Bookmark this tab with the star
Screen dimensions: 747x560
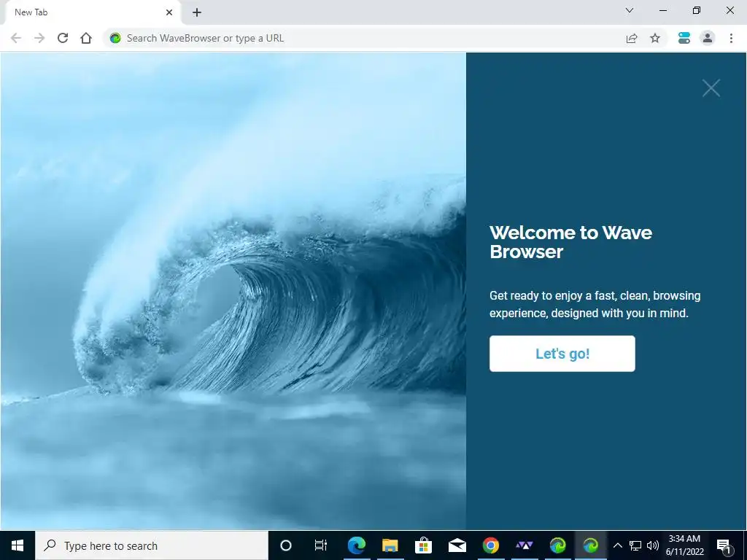(655, 38)
